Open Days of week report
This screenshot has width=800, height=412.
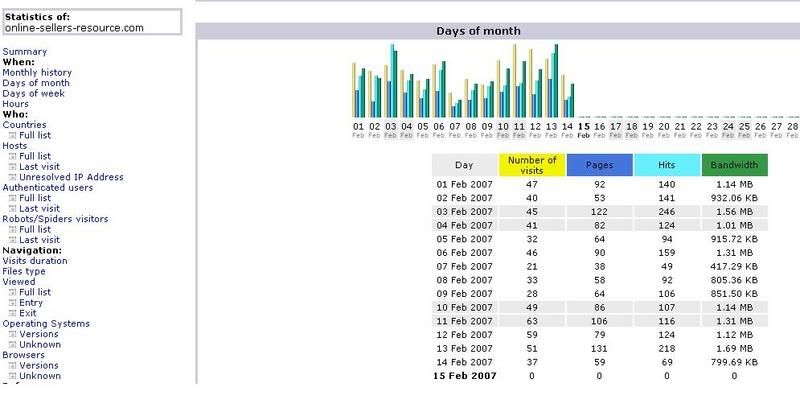click(33, 93)
